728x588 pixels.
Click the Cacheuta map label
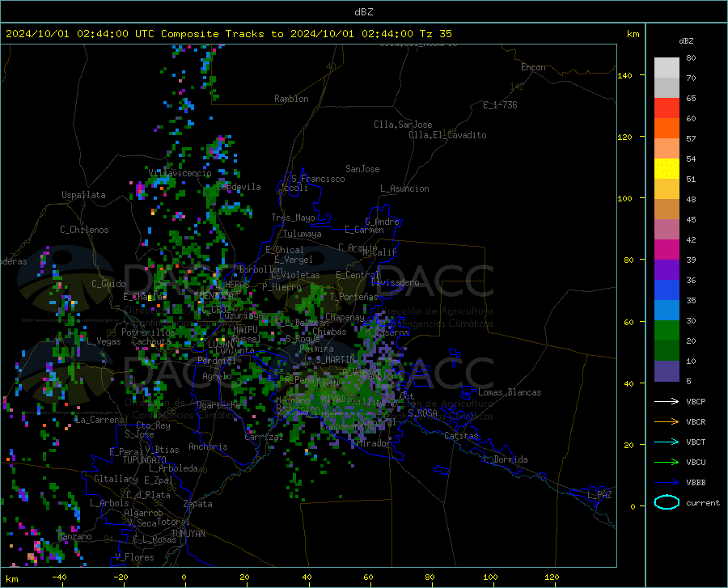tap(151, 341)
